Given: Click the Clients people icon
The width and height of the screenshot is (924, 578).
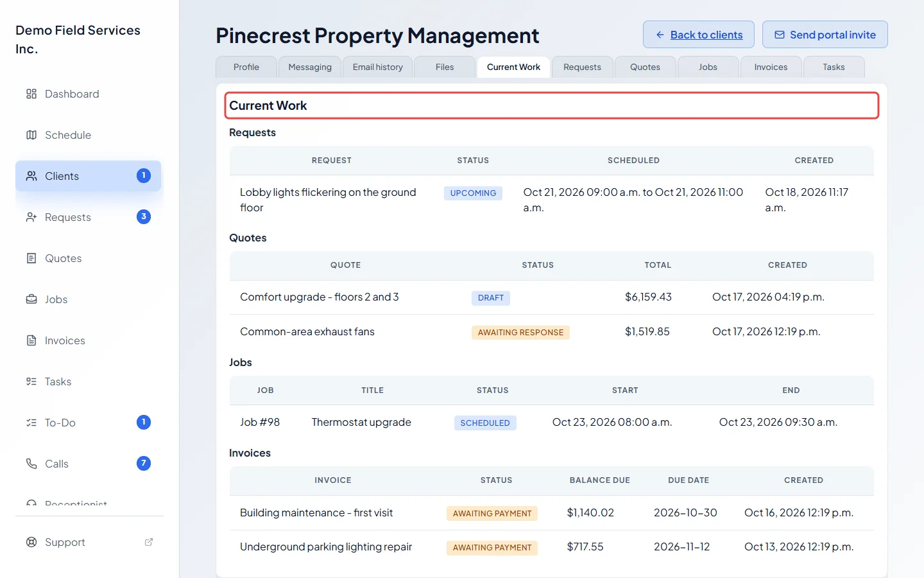Looking at the screenshot, I should point(31,176).
